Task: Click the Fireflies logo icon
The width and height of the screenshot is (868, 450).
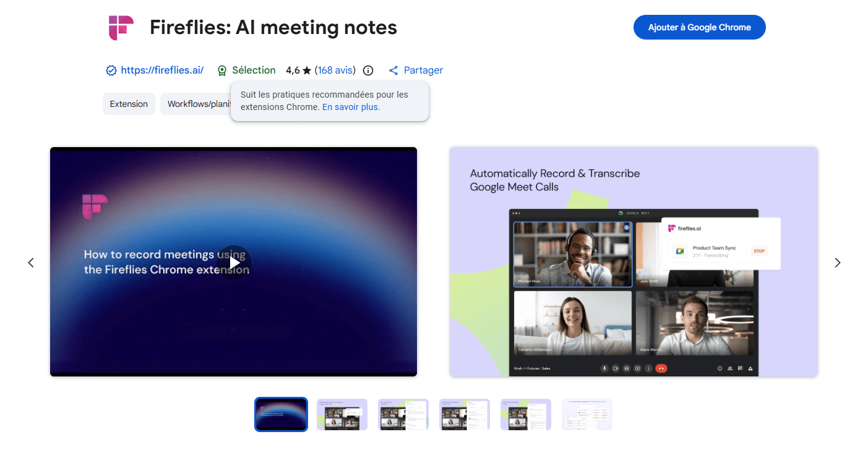Action: [119, 27]
